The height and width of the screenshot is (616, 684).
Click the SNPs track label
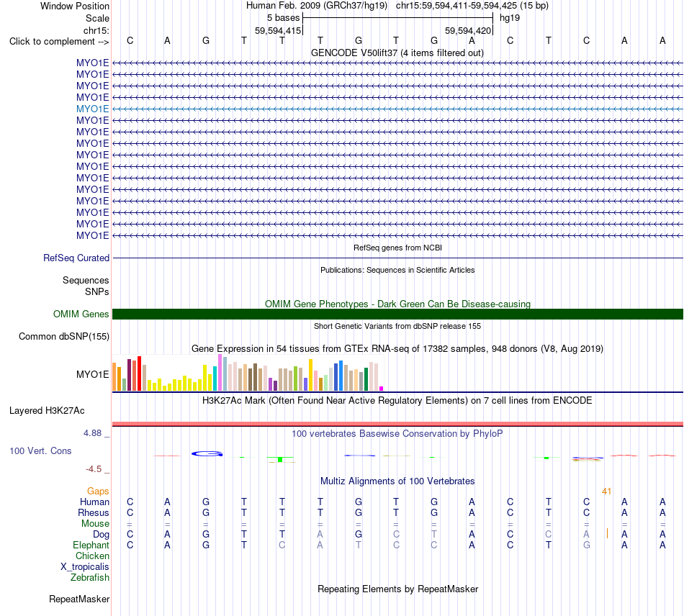pos(97,291)
